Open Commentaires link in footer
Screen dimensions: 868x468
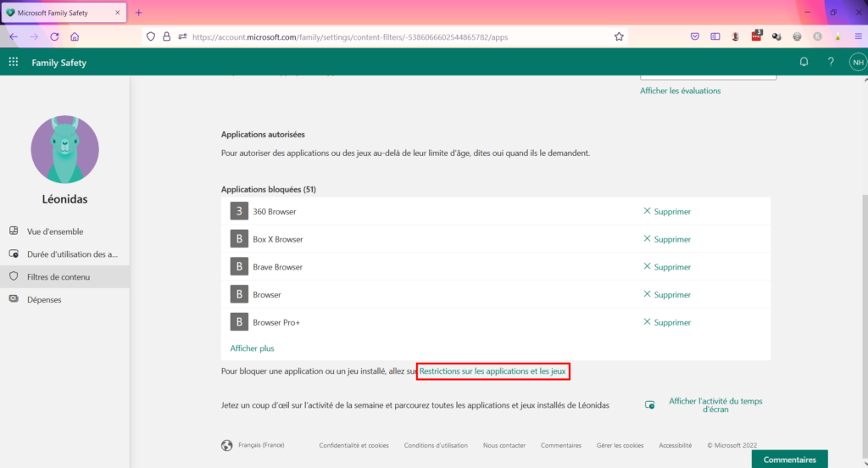(561, 445)
